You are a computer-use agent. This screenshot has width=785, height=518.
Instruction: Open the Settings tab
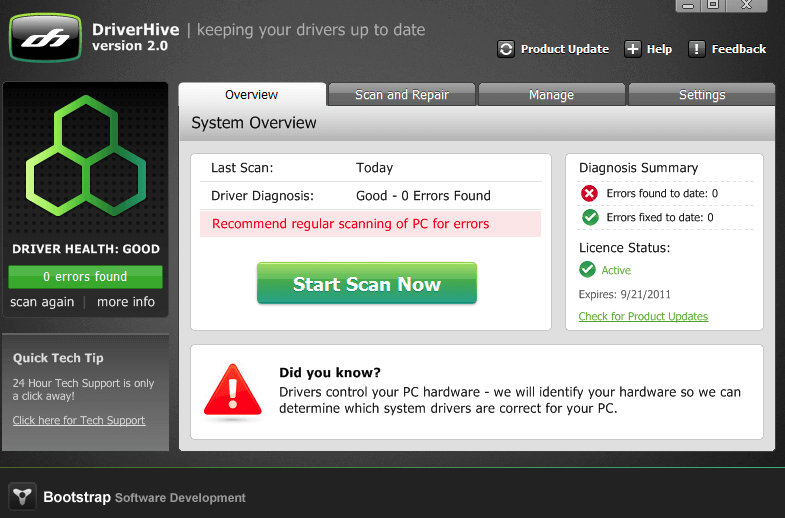701,95
